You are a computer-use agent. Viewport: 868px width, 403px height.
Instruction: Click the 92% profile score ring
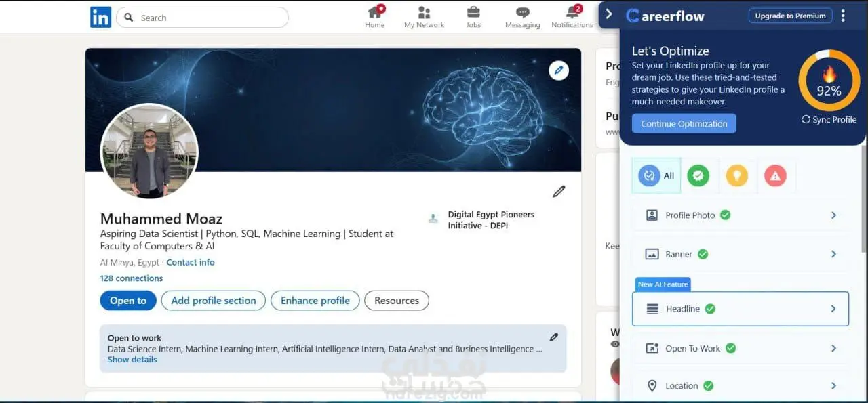829,81
